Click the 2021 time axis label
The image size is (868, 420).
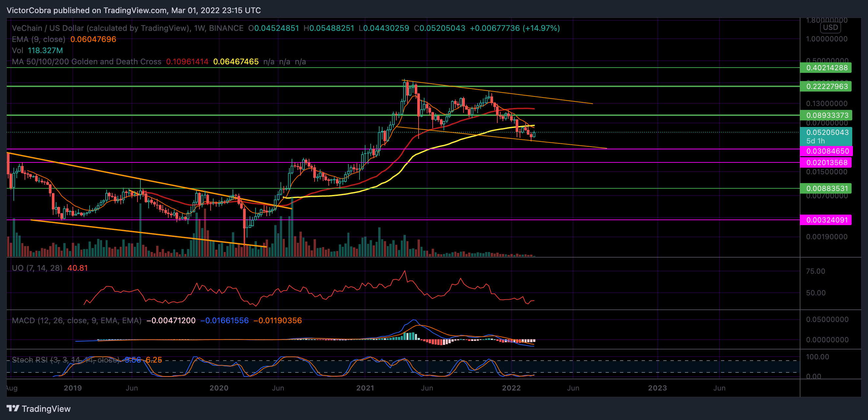click(365, 388)
